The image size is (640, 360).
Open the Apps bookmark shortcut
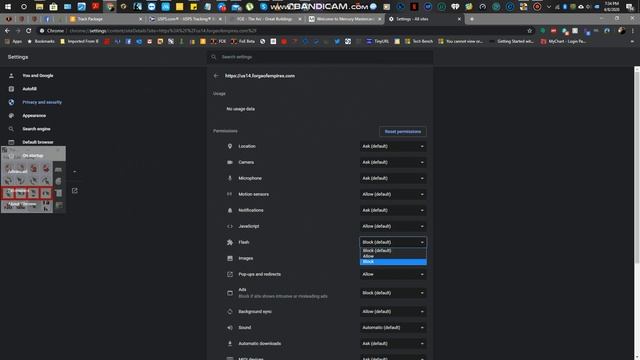pos(13,41)
